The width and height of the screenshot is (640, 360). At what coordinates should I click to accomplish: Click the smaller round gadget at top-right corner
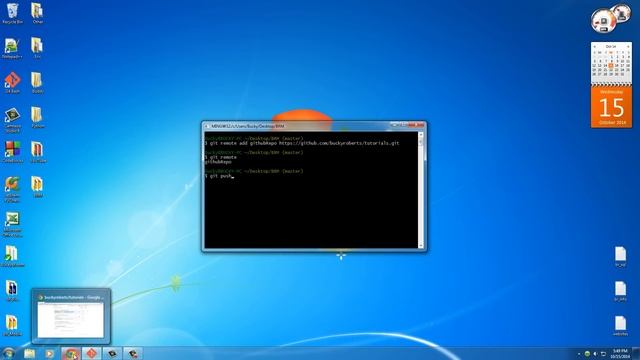(x=622, y=13)
